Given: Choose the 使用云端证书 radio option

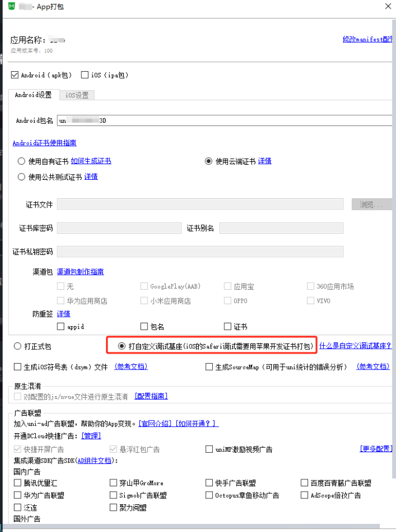Looking at the screenshot, I should [209, 161].
